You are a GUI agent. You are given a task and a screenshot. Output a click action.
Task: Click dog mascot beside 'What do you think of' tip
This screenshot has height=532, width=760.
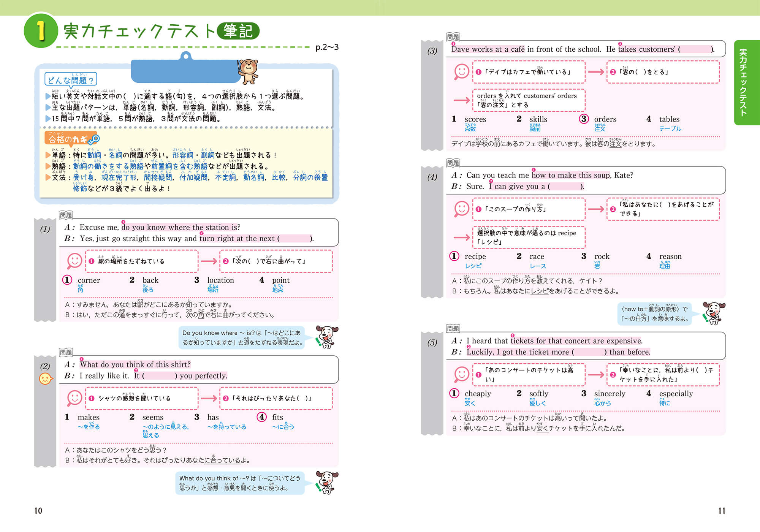pyautogui.click(x=327, y=482)
